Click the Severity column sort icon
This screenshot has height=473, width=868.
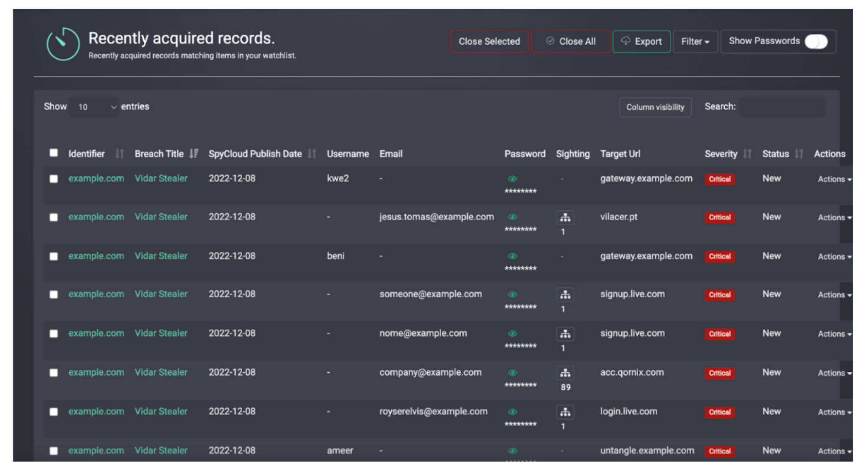[x=747, y=154]
